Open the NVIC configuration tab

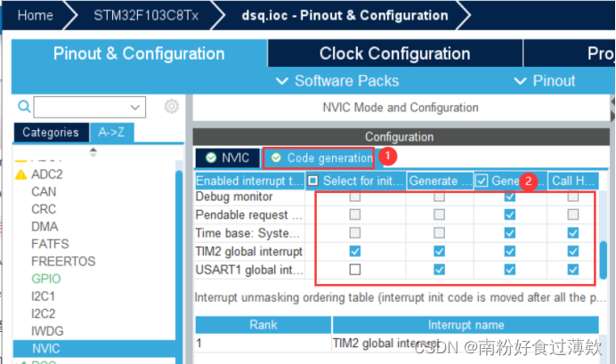228,158
